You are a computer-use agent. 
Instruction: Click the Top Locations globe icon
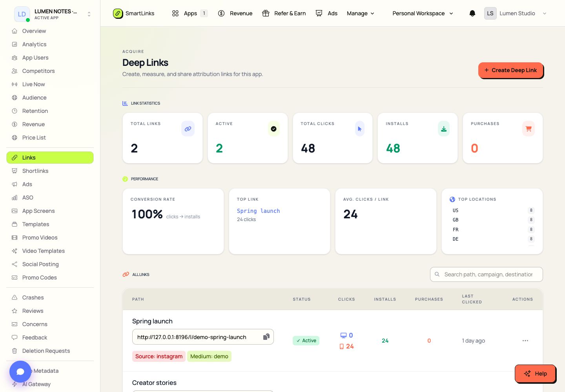[452, 199]
